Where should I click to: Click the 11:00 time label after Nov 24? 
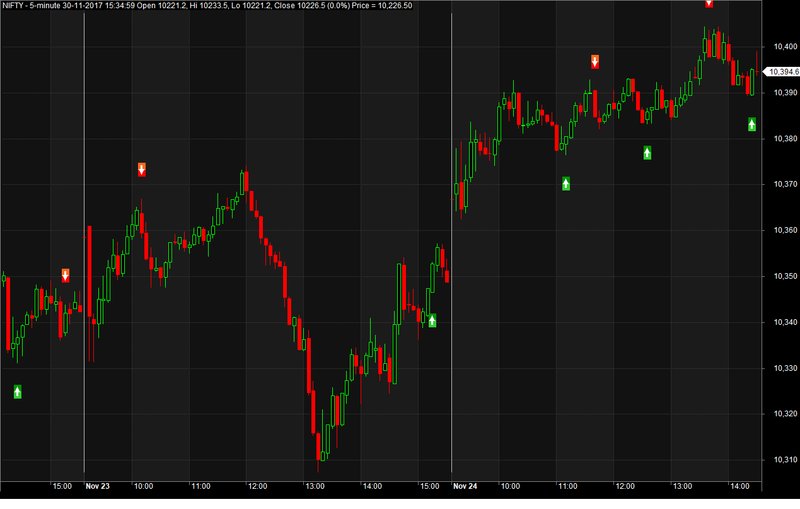click(x=567, y=487)
